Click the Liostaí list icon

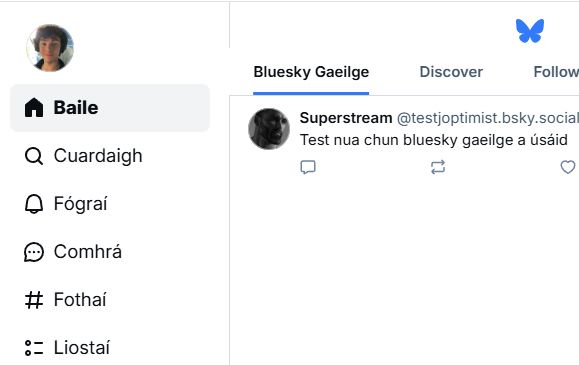coord(34,348)
